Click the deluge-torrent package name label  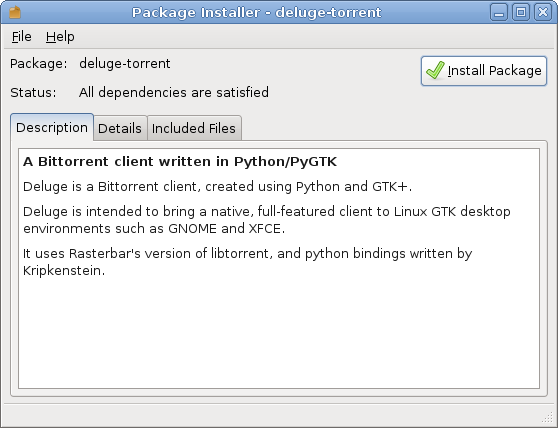(125, 64)
